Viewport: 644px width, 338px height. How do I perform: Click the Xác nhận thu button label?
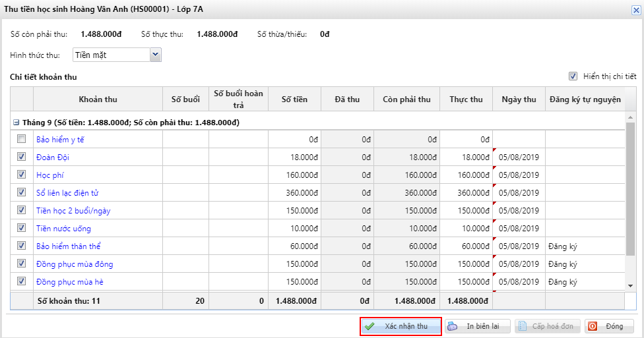pyautogui.click(x=406, y=327)
